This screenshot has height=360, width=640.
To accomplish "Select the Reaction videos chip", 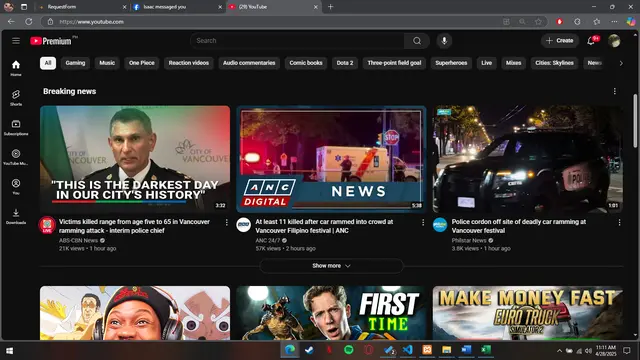I will click(189, 63).
